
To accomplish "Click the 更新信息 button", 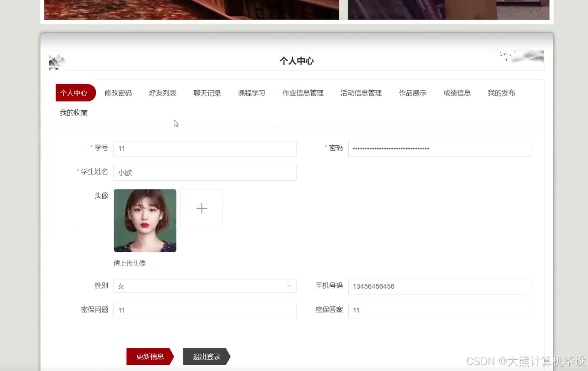I will 150,356.
